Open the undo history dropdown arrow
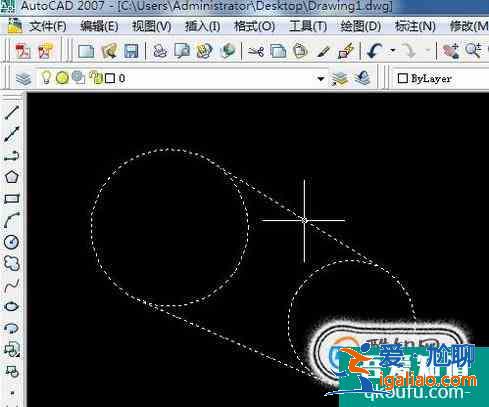Image resolution: width=489 pixels, height=407 pixels. pos(393,51)
